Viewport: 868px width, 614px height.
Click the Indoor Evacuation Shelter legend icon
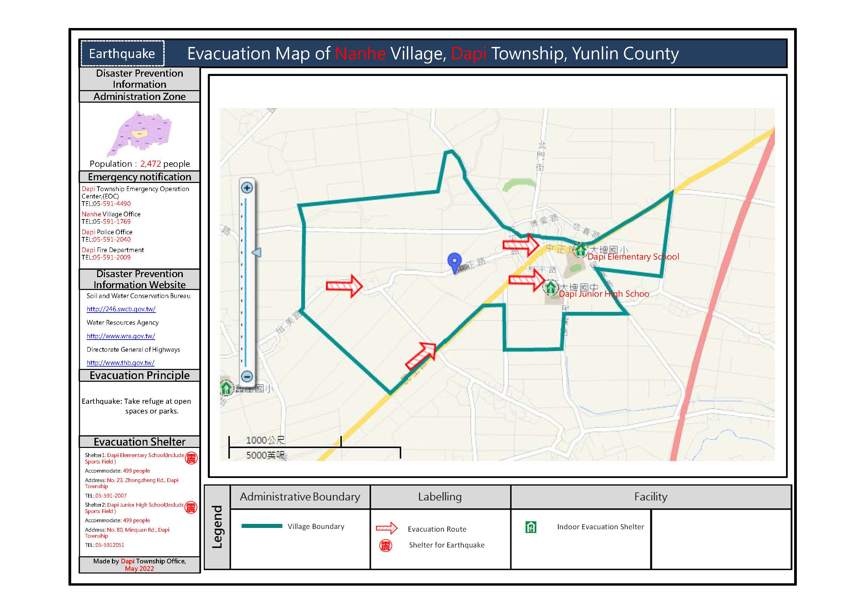531,527
